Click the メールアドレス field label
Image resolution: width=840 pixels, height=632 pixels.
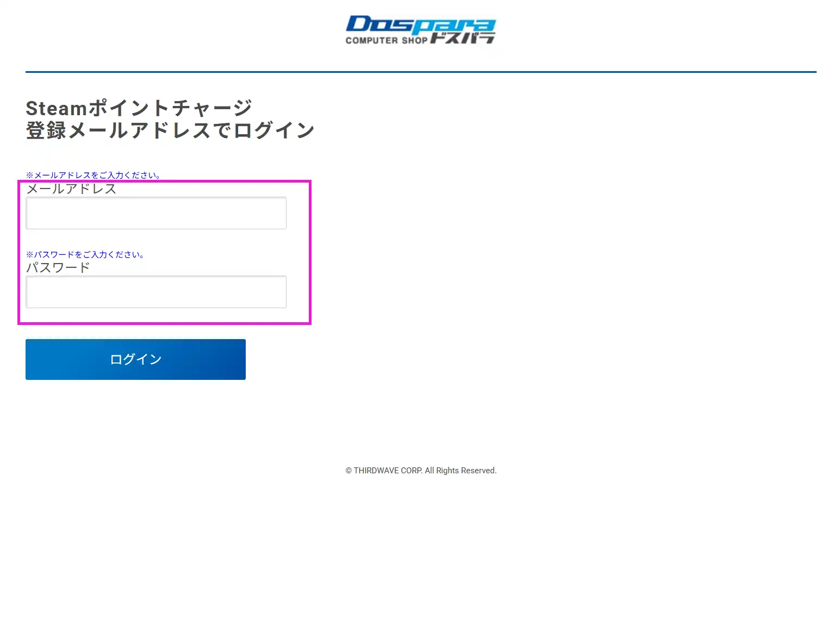click(71, 189)
